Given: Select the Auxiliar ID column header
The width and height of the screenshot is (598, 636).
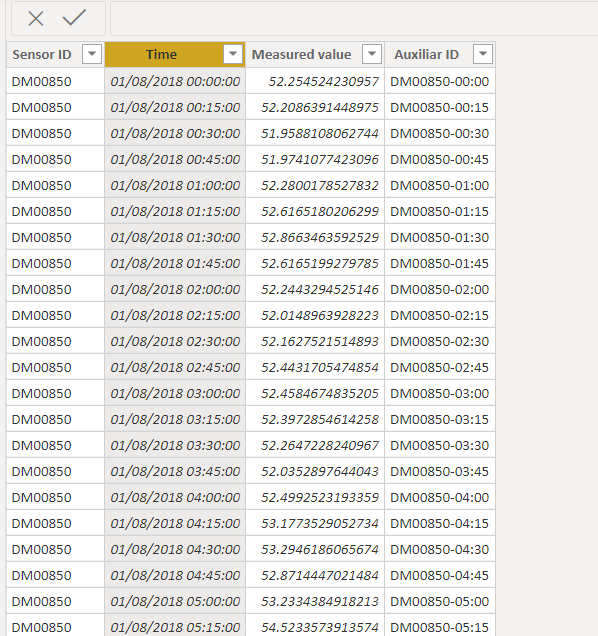Looking at the screenshot, I should (440, 54).
